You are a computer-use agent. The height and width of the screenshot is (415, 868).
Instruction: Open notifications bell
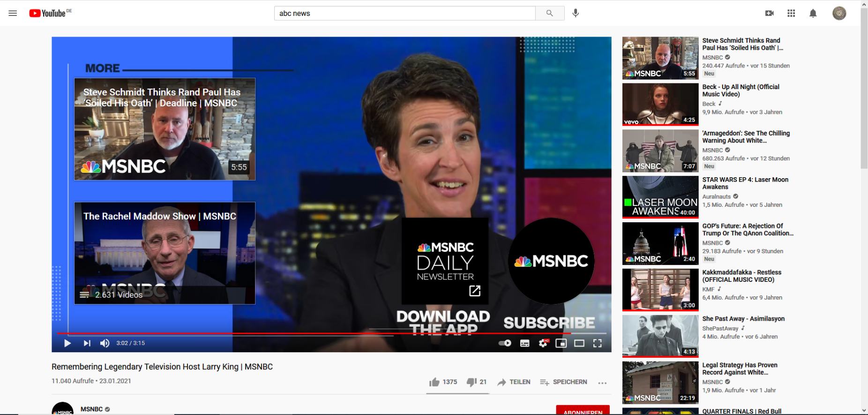(813, 13)
